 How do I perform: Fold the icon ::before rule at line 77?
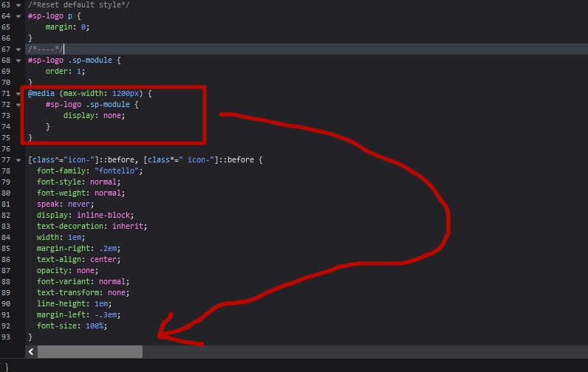(x=18, y=160)
